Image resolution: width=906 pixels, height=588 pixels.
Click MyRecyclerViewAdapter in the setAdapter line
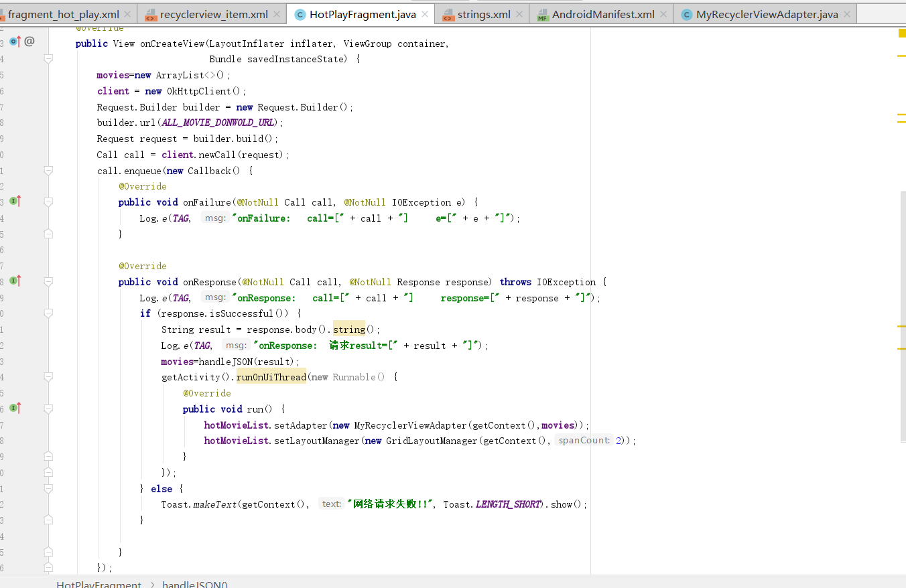click(411, 425)
